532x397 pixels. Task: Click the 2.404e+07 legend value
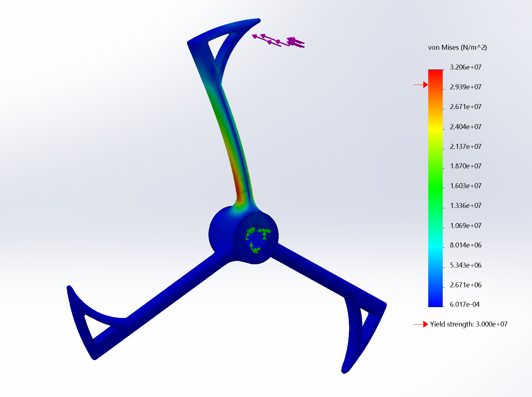[x=465, y=127]
